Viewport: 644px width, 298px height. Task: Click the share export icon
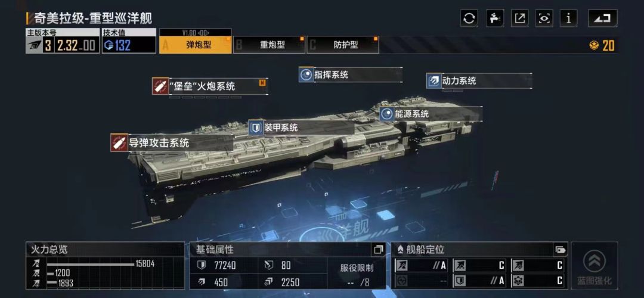(519, 18)
